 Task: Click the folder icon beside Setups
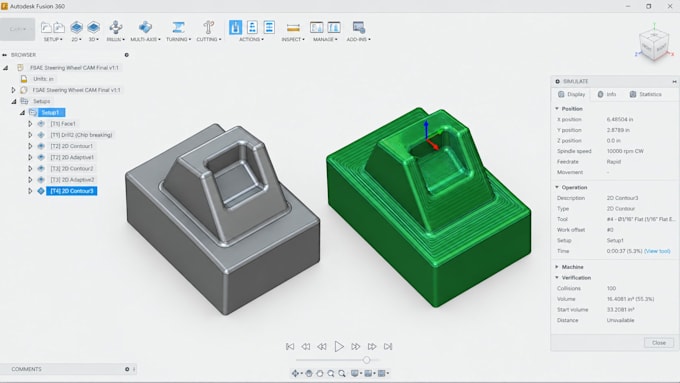point(24,101)
